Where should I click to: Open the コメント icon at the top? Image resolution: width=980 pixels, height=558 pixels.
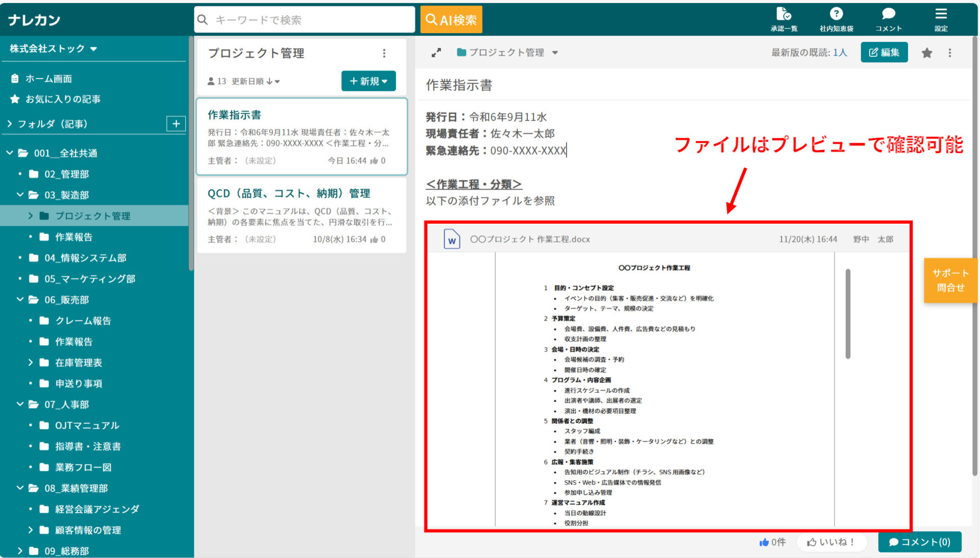[888, 16]
